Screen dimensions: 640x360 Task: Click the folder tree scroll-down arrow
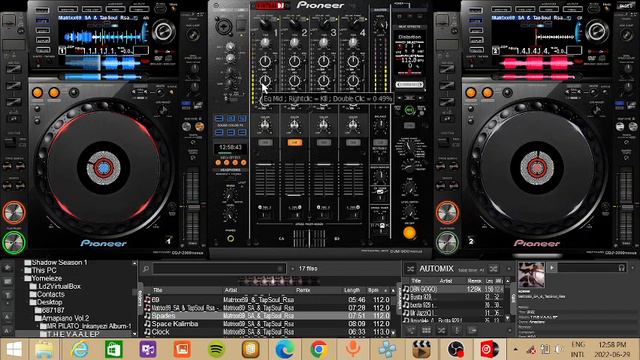[134, 333]
